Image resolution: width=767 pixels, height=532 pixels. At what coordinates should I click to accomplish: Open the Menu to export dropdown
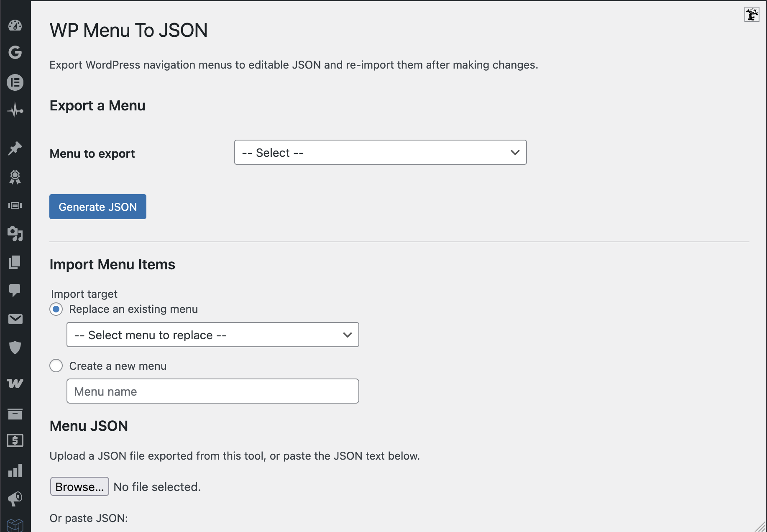380,152
